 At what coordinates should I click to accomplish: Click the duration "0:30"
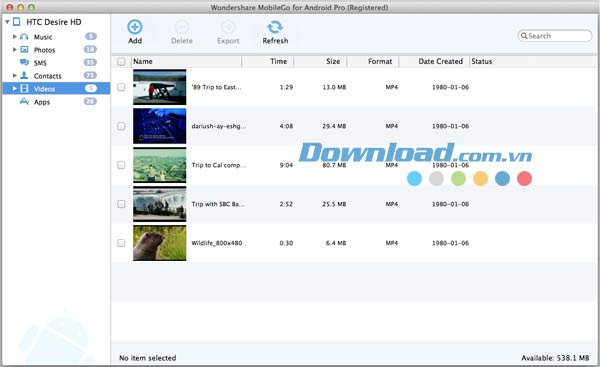coord(286,243)
